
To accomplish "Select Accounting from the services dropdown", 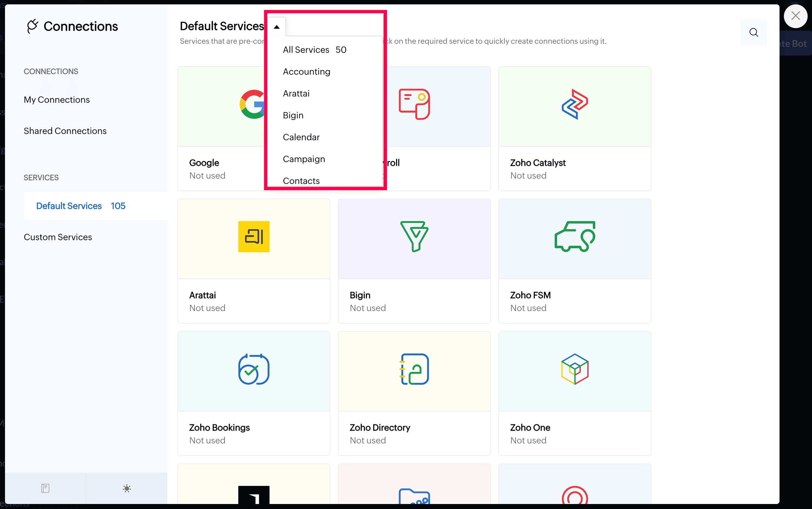I will point(306,72).
